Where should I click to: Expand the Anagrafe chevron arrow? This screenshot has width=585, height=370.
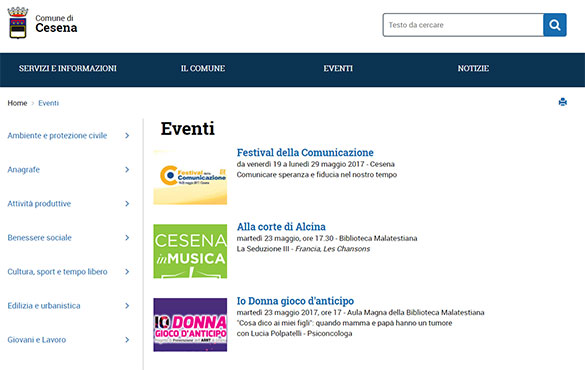[127, 170]
